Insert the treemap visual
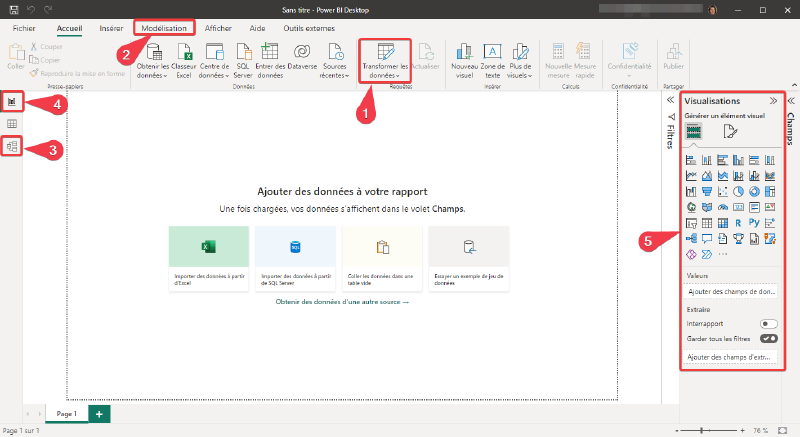800x437 pixels. pos(770,192)
